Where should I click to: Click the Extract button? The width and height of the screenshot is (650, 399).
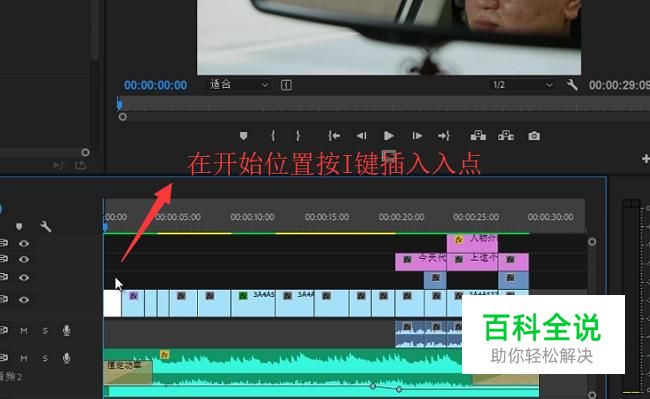[x=506, y=135]
